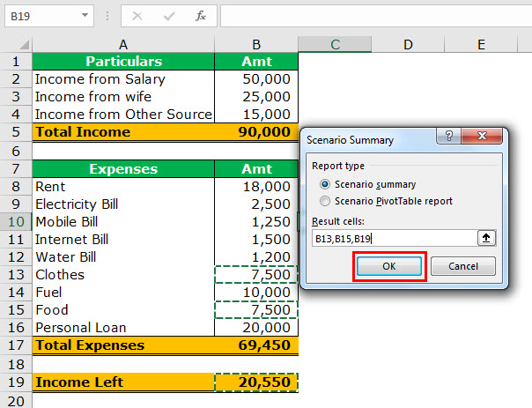Select row 13 header
The height and width of the screenshot is (408, 532).
pos(16,275)
